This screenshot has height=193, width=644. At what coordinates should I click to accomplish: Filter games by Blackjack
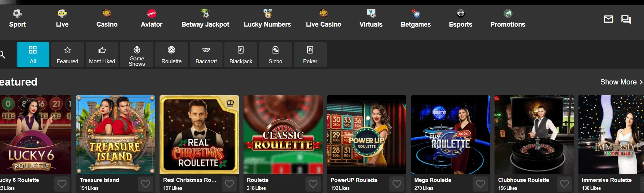pyautogui.click(x=241, y=55)
